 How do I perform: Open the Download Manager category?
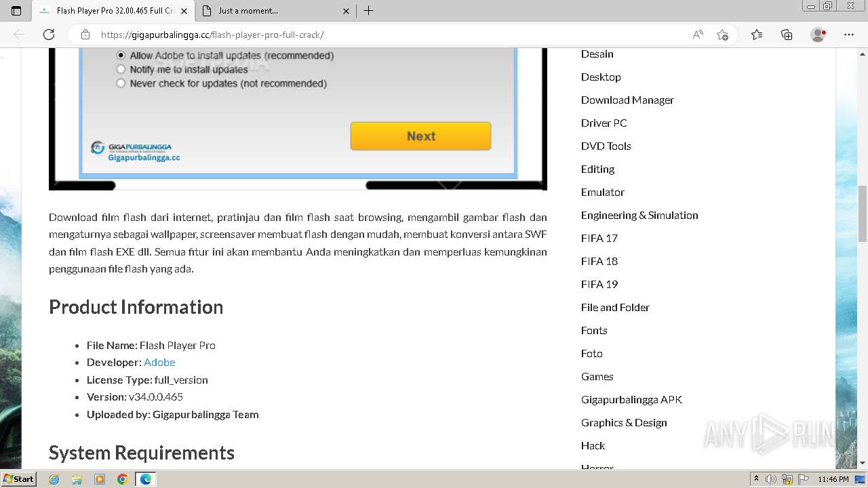click(627, 100)
